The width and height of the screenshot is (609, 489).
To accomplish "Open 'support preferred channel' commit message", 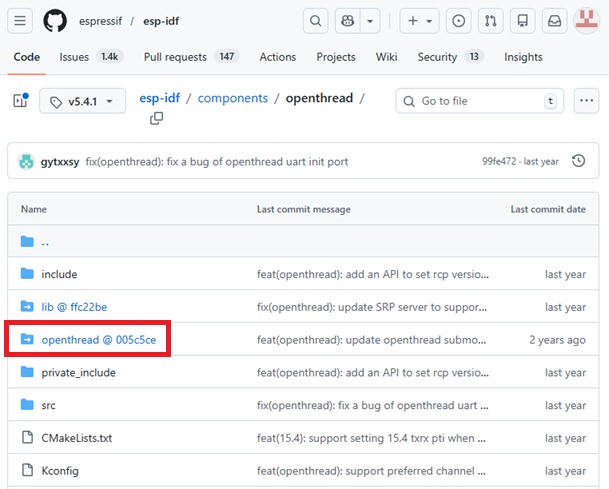I will [371, 471].
